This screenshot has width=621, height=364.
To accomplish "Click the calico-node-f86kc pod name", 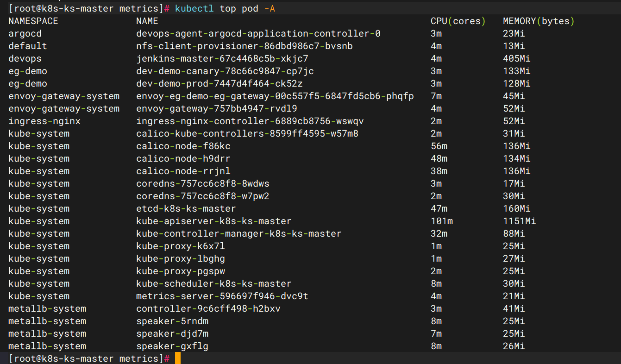I will pos(183,146).
